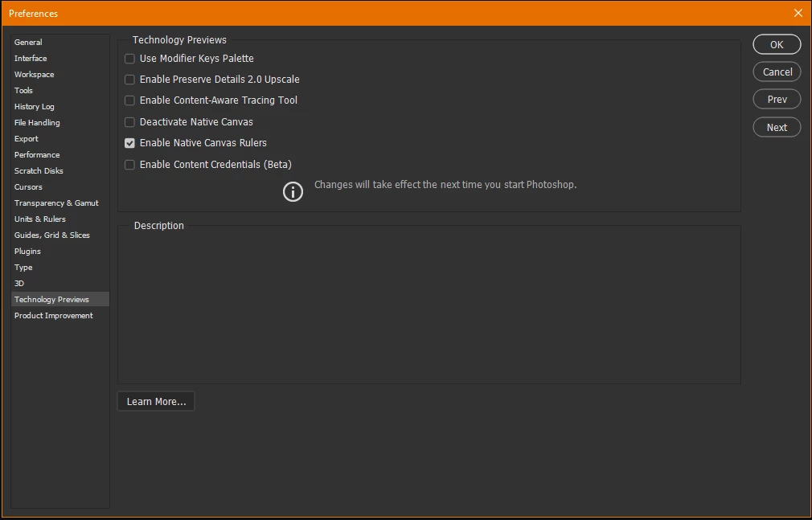
Task: Go to History Log preferences
Action: coord(60,107)
